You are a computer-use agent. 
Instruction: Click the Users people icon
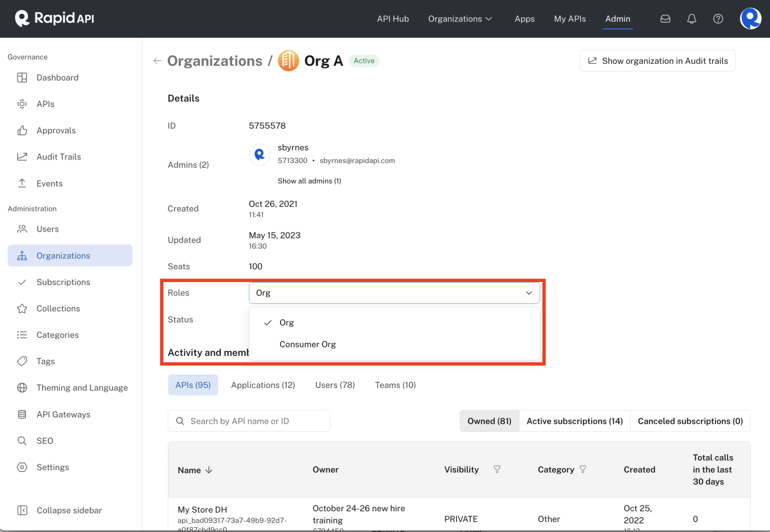(x=22, y=229)
